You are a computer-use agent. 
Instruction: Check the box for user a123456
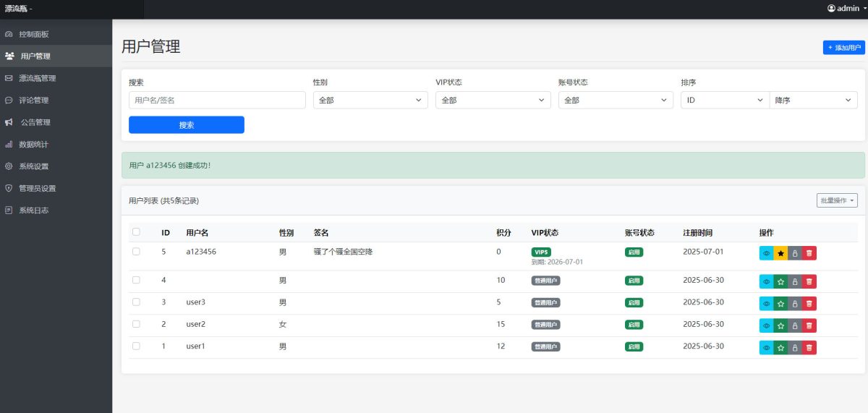136,252
